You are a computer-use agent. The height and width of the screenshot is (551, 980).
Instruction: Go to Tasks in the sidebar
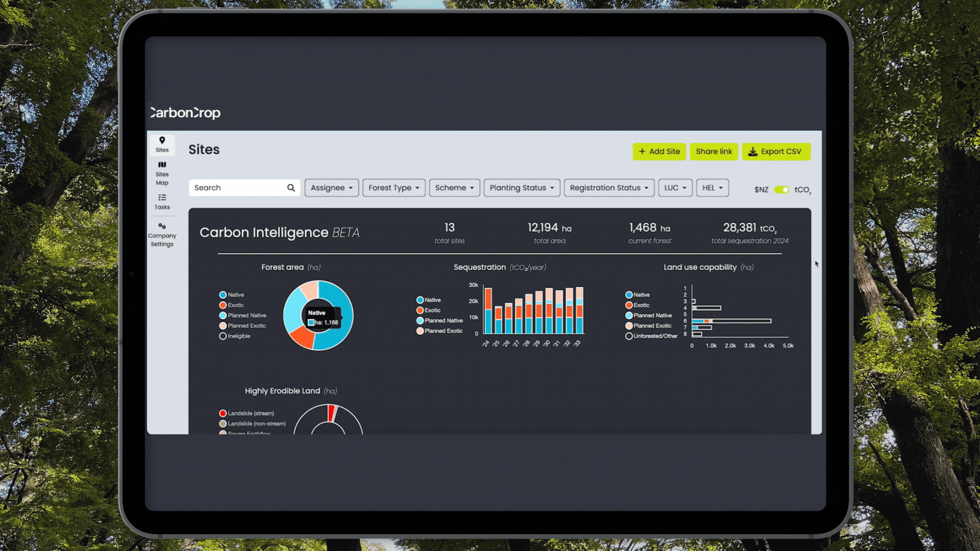tap(162, 202)
